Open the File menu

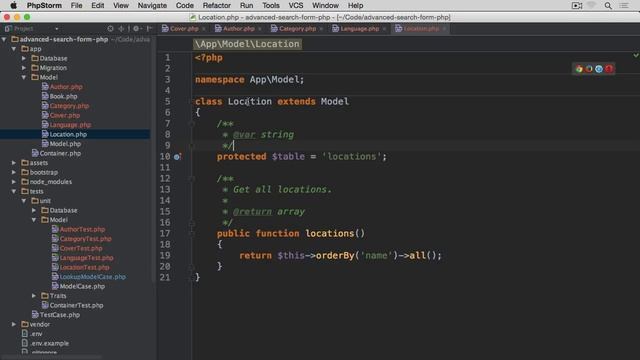click(76, 6)
